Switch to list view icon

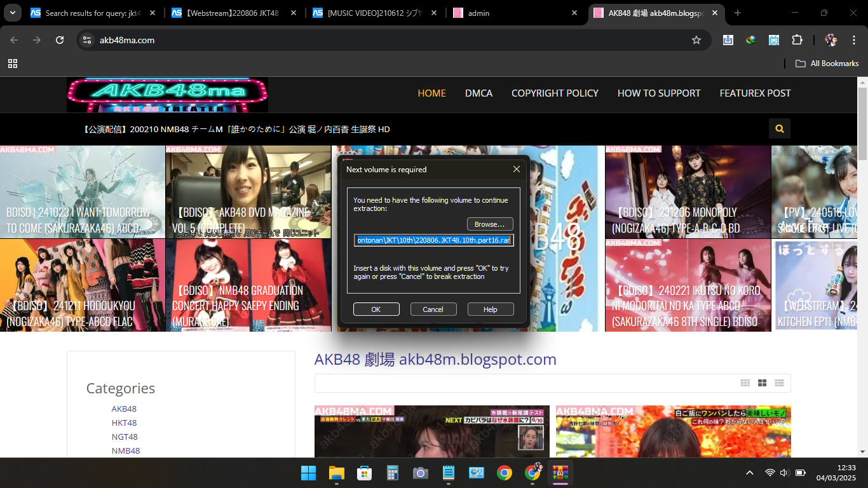pos(779,383)
